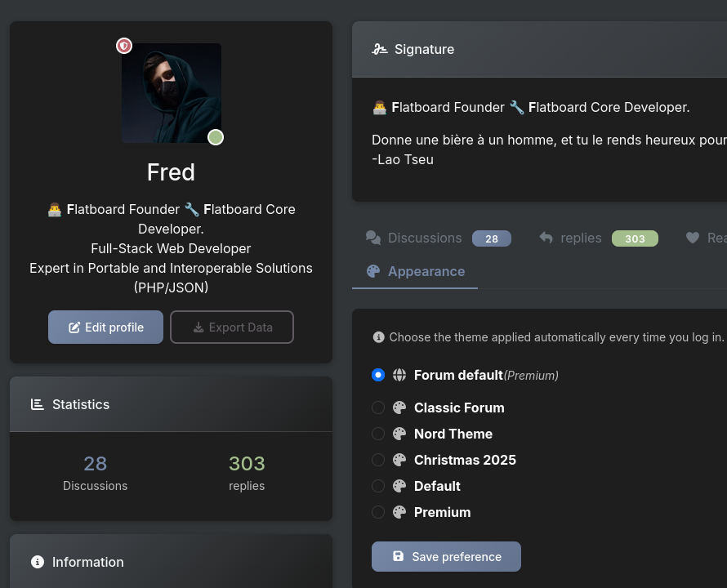Open the Appearance tab
Image resolution: width=727 pixels, height=588 pixels.
pos(426,271)
